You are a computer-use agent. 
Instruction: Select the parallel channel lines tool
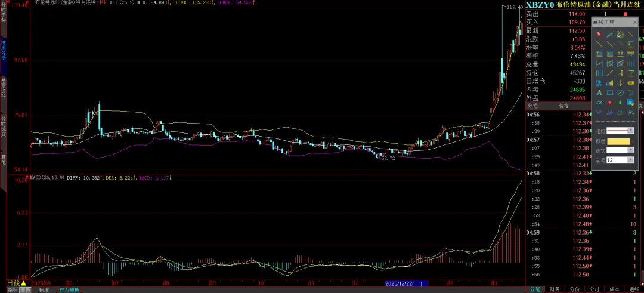(x=609, y=63)
